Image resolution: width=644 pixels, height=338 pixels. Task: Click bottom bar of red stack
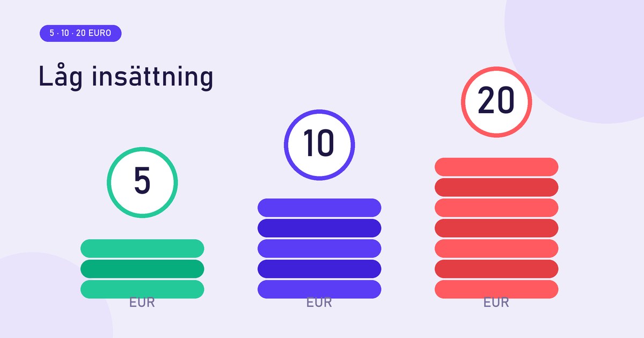point(496,289)
